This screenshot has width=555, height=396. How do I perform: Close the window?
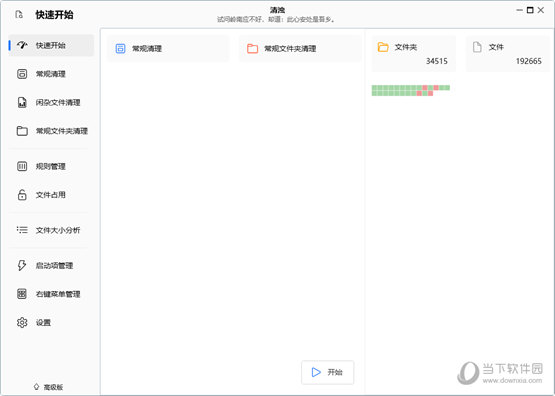tap(541, 10)
